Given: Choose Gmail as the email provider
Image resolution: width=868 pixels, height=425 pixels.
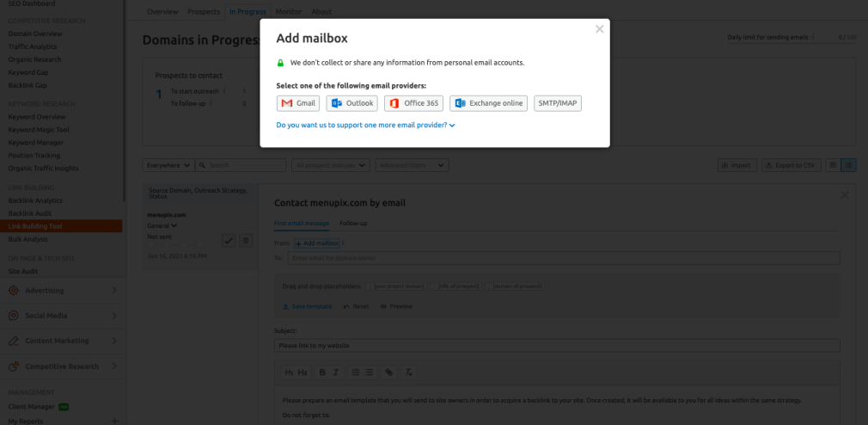Looking at the screenshot, I should click(298, 103).
